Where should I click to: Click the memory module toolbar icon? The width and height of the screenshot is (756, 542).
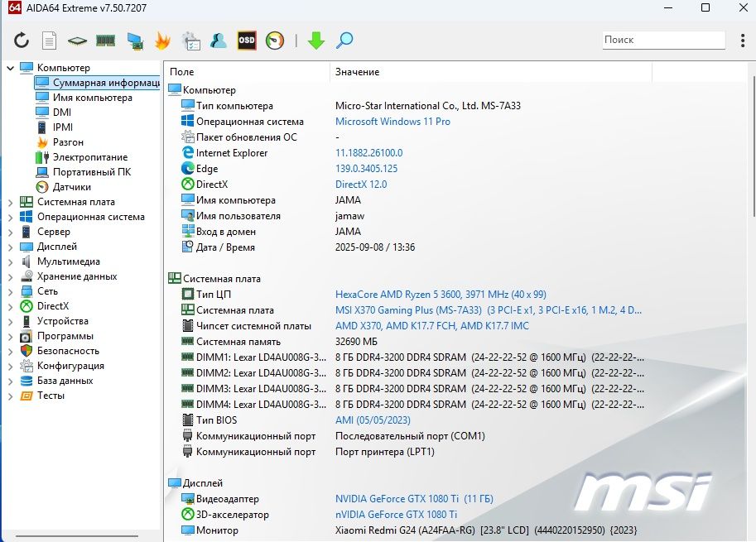[x=106, y=41]
